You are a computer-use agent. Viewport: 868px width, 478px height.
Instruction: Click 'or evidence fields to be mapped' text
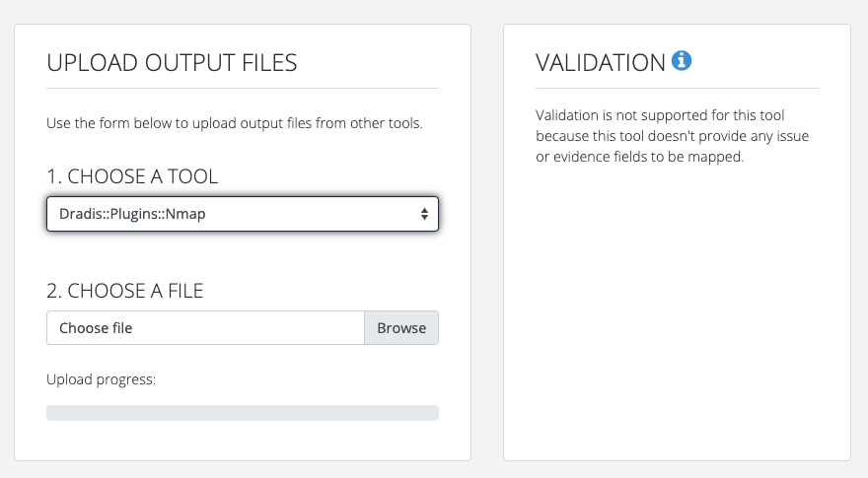[640, 157]
